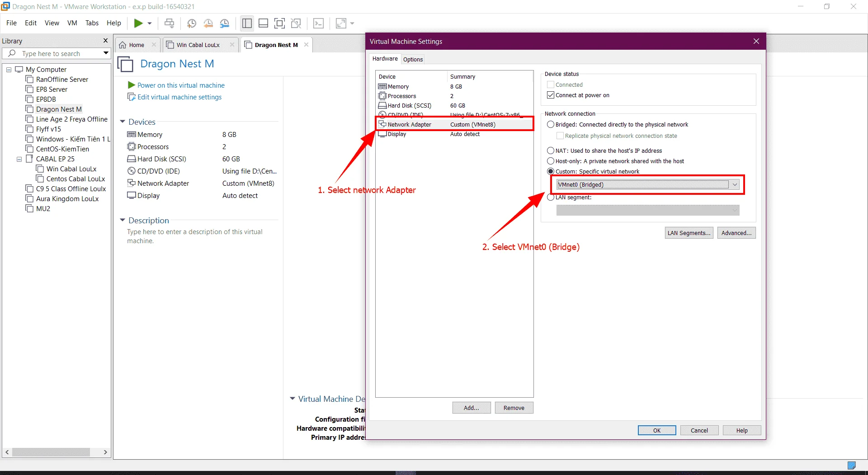Toggle Replicate physical network connection state checkbox

pos(560,136)
